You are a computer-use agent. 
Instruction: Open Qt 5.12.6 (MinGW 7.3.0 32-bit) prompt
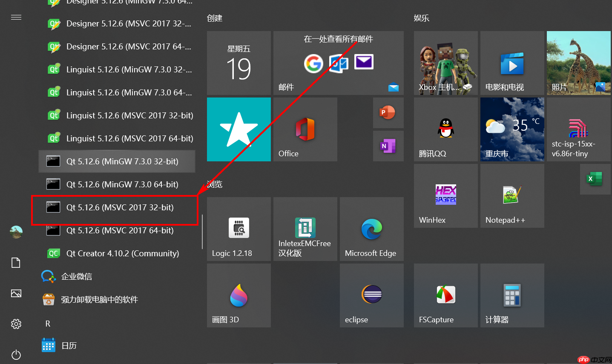tap(117, 161)
